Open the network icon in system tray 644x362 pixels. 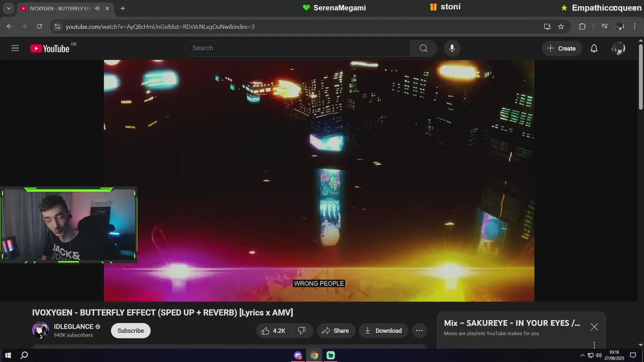pyautogui.click(x=591, y=355)
